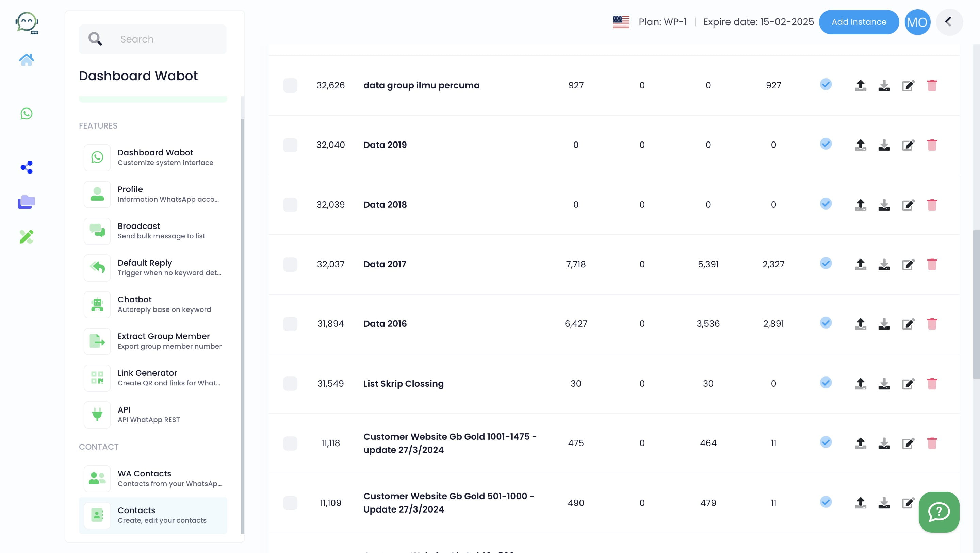The height and width of the screenshot is (553, 980).
Task: Open the green help chat widget
Action: [939, 512]
